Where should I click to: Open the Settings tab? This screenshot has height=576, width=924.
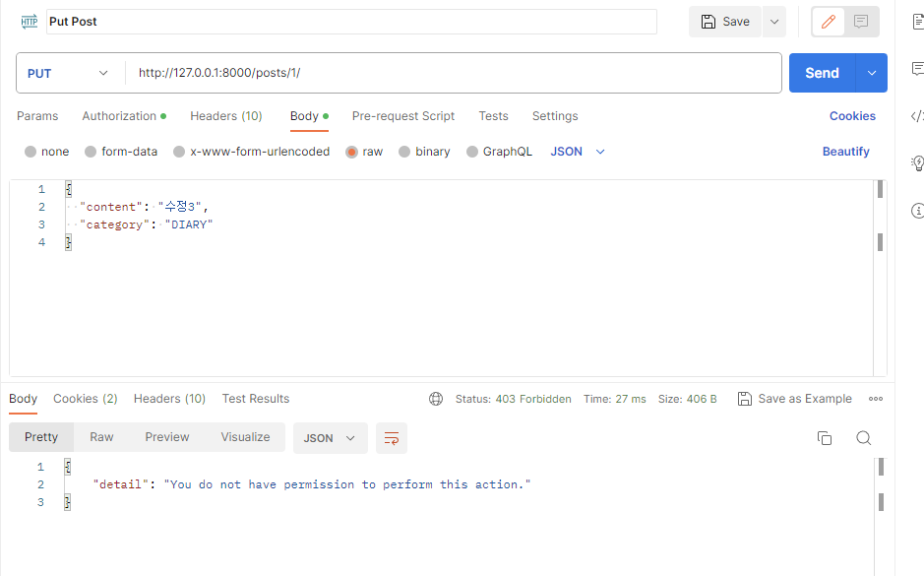[555, 116]
